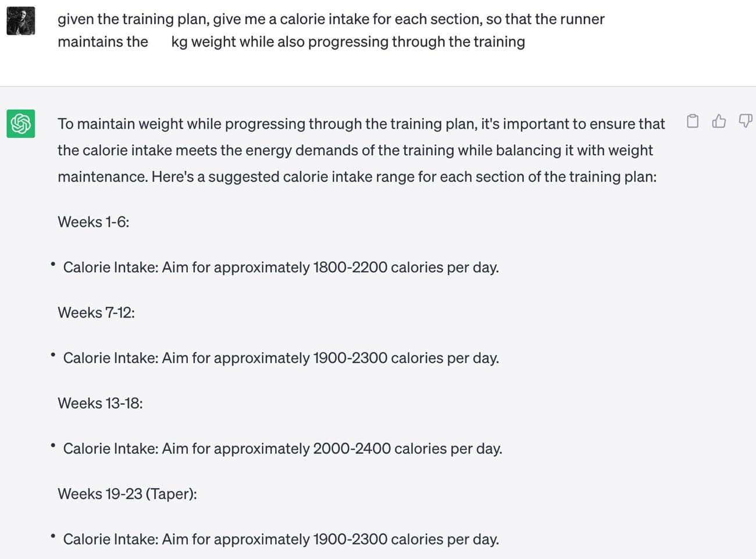Image resolution: width=756 pixels, height=559 pixels.
Task: Click the green ChatGPT logo avatar
Action: pos(21,124)
